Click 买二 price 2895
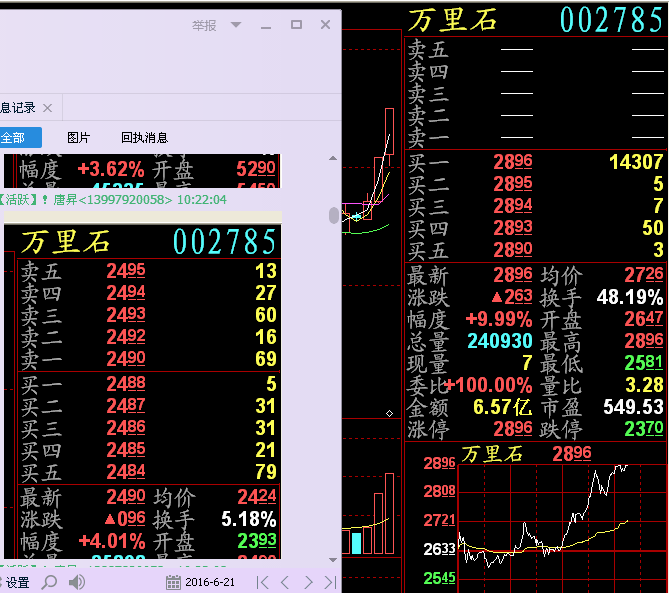 click(x=513, y=184)
